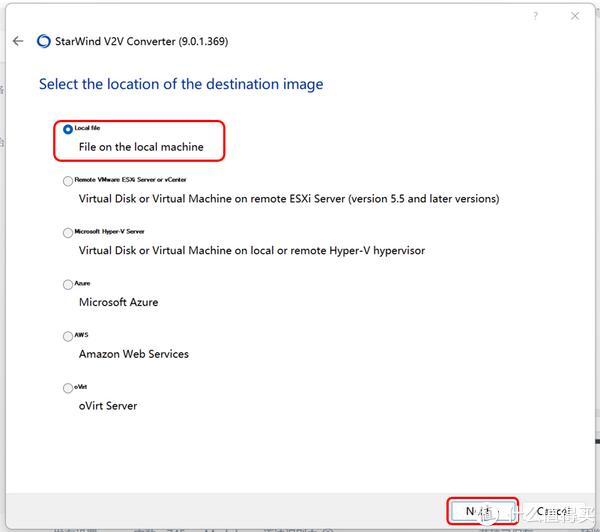The height and width of the screenshot is (532, 600).
Task: Click the 'Select the location of the destination image' heading
Action: [181, 84]
